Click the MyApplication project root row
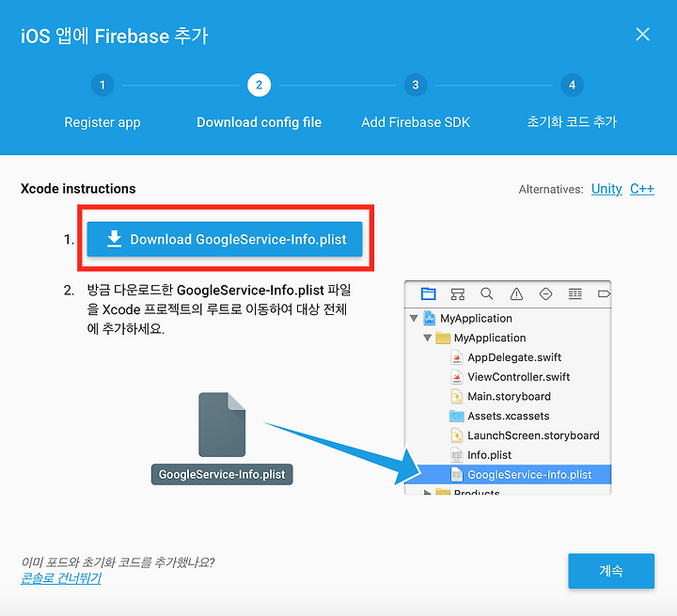Screen dimensions: 677x616 (508, 319)
